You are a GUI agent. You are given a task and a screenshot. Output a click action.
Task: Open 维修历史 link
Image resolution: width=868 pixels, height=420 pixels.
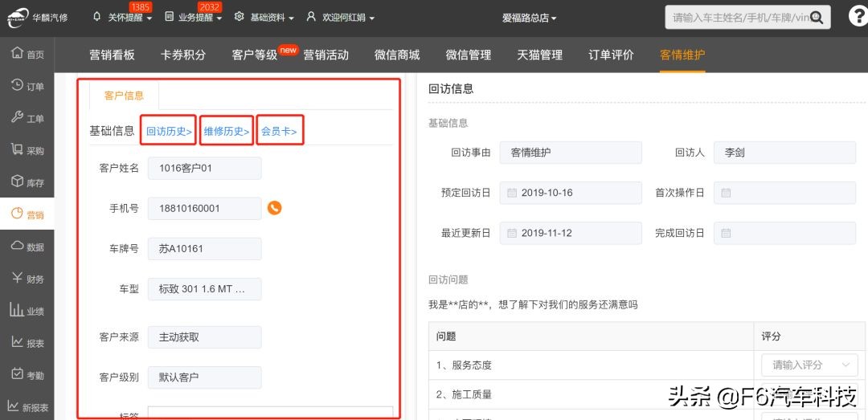coord(227,131)
